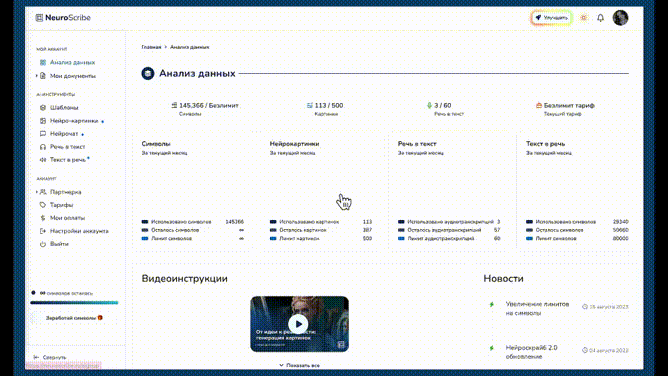The height and width of the screenshot is (376, 668).
Task: Go to Настройки аккаунта
Action: [74, 231]
